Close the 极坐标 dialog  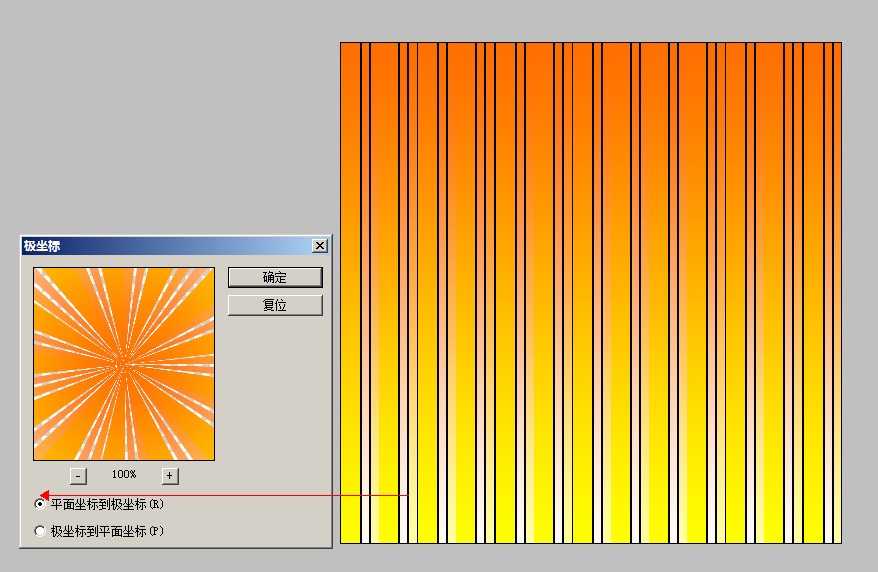320,246
